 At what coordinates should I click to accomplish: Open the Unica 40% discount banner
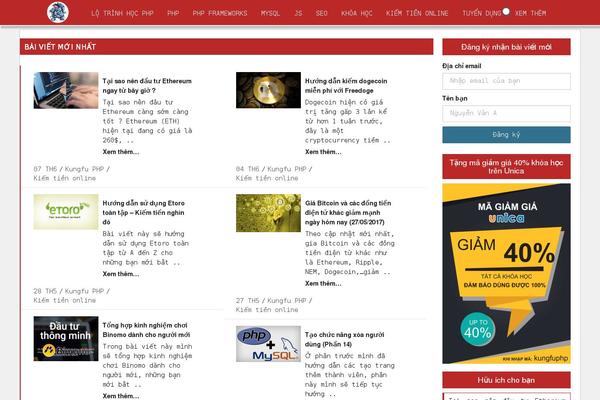point(506,273)
